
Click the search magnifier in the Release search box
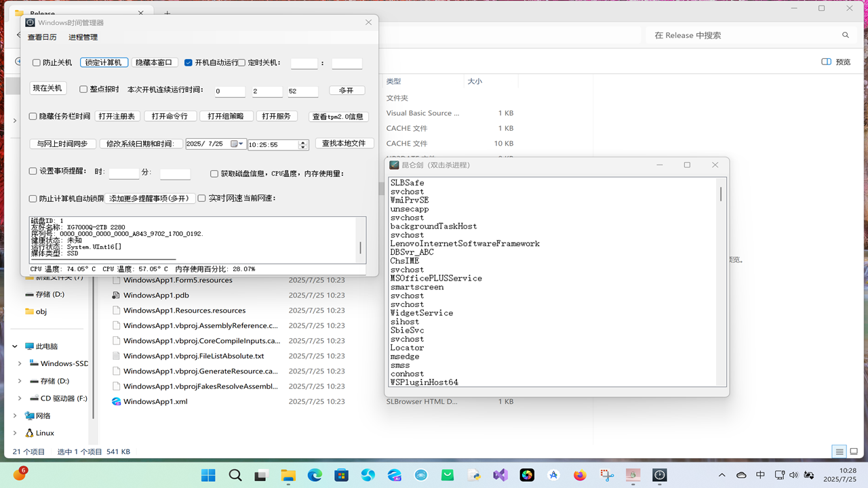point(845,35)
